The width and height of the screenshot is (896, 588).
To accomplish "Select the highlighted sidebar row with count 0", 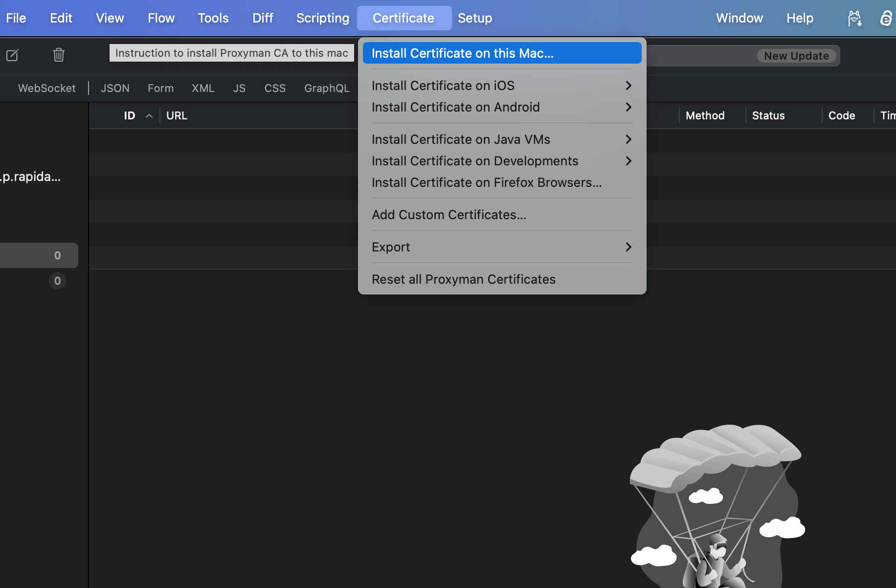I will [x=39, y=255].
